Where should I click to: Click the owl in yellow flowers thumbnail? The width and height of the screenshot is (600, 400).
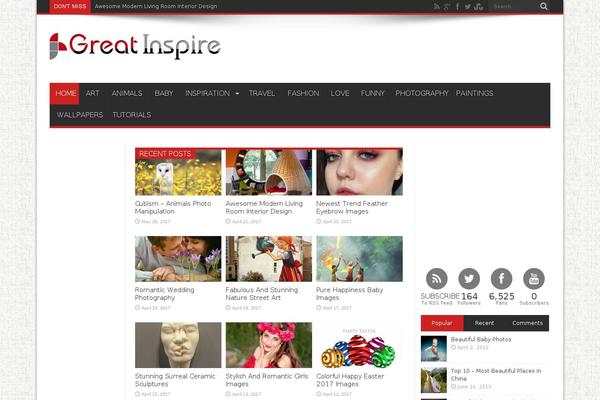178,172
